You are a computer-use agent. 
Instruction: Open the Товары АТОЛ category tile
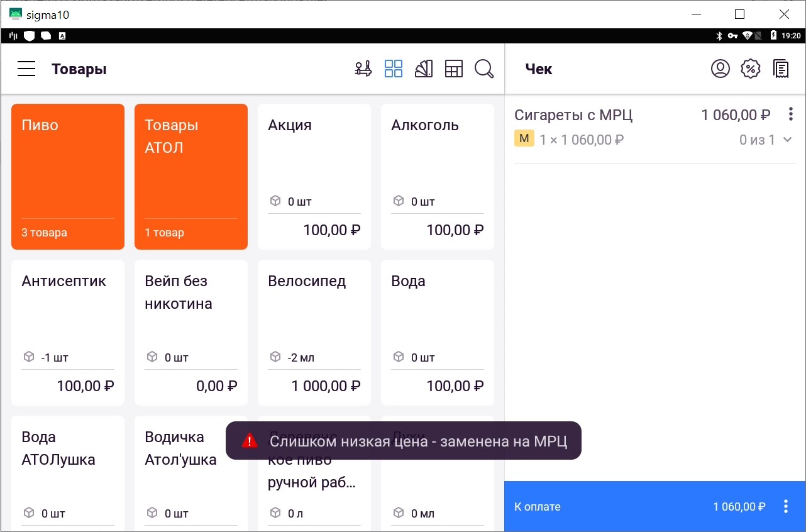click(x=191, y=177)
